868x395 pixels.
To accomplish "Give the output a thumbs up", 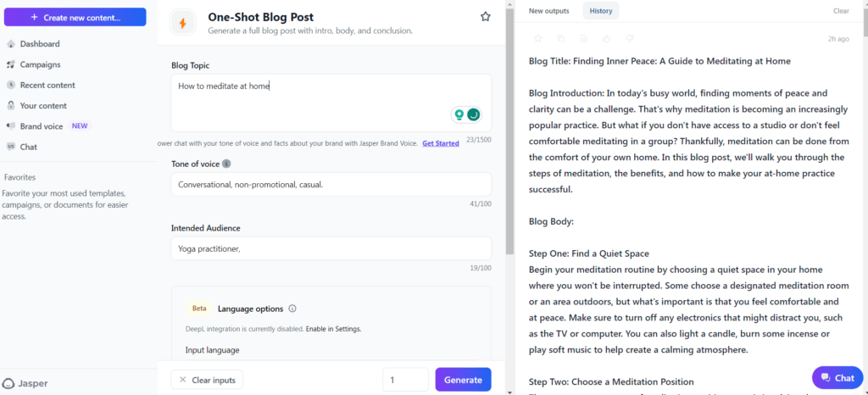I will click(x=607, y=39).
